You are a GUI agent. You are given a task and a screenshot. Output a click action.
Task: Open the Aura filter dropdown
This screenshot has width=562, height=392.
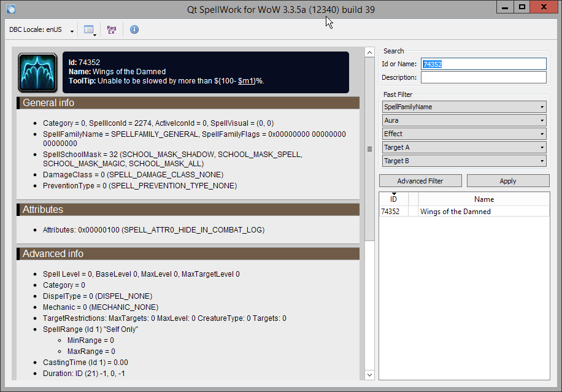click(464, 120)
